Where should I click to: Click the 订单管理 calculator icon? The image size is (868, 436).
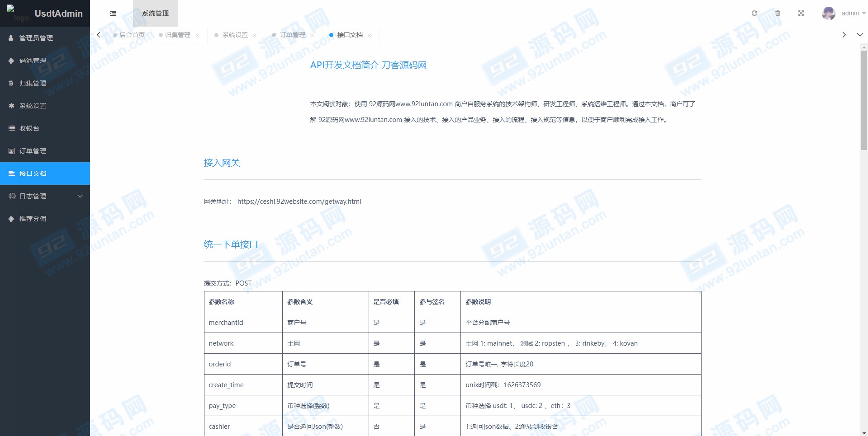point(11,151)
